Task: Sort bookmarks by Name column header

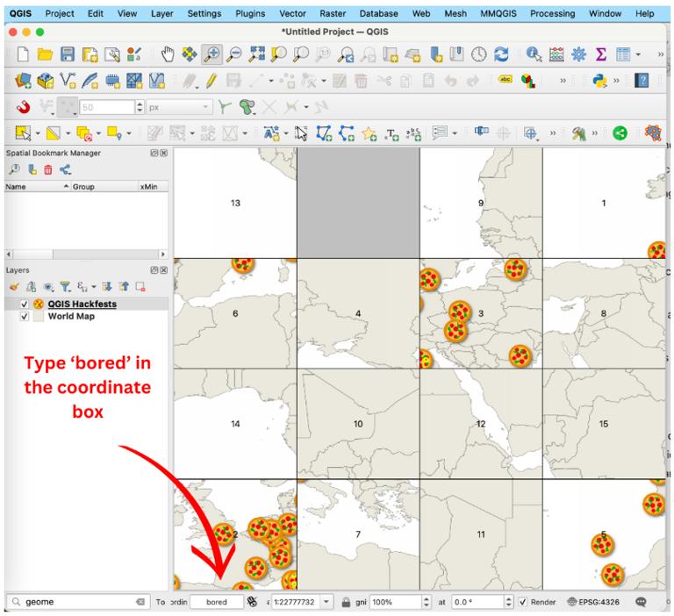Action: click(x=37, y=187)
